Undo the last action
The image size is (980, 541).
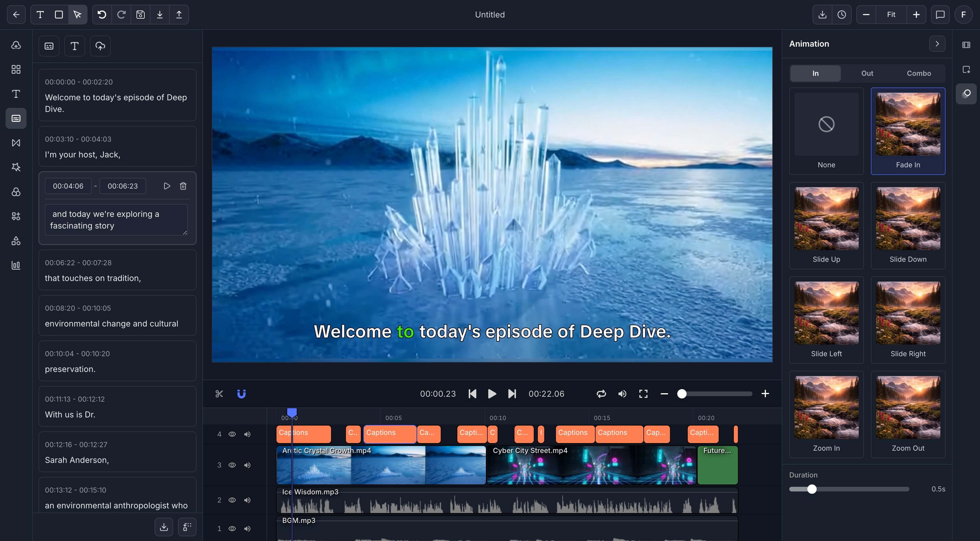click(x=102, y=15)
